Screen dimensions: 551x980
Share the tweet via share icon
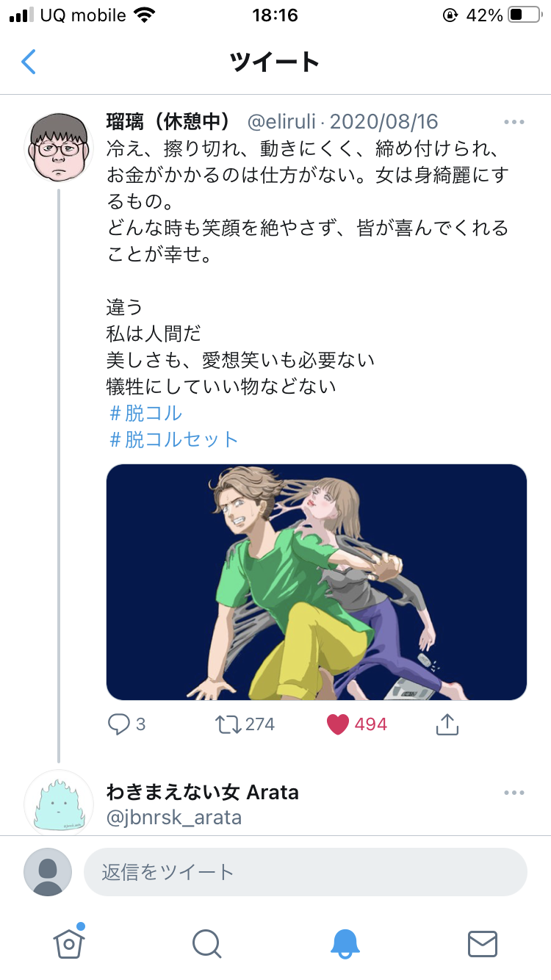coord(447,724)
